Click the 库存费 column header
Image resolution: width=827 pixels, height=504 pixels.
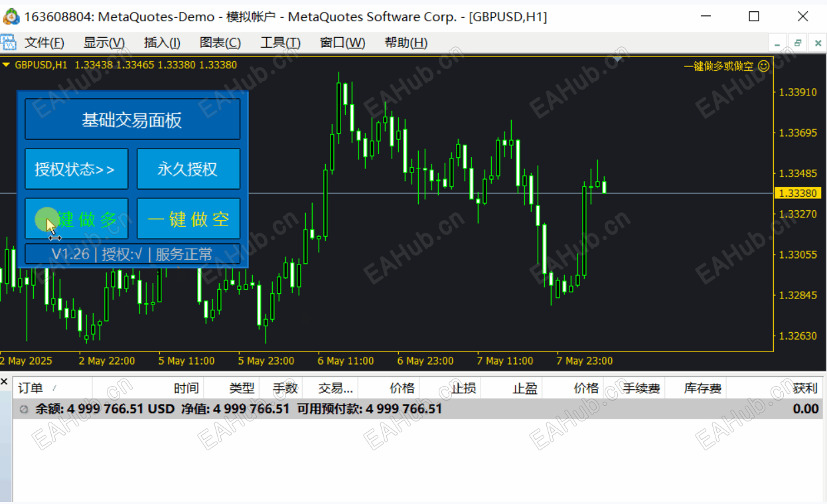[x=703, y=388]
